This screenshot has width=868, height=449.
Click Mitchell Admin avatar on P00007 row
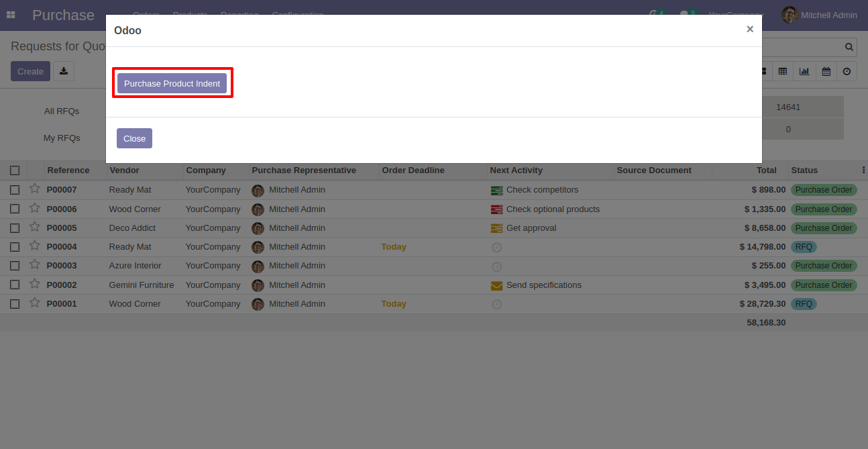tap(258, 191)
